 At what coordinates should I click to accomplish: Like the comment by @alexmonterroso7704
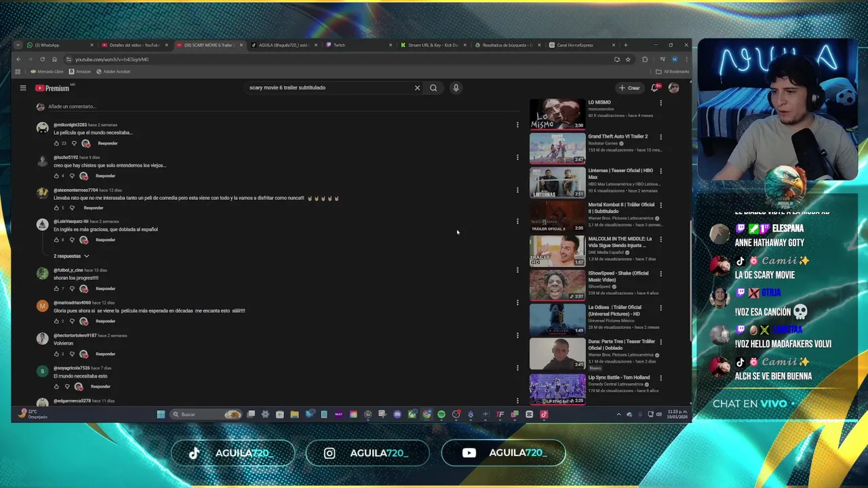coord(56,208)
